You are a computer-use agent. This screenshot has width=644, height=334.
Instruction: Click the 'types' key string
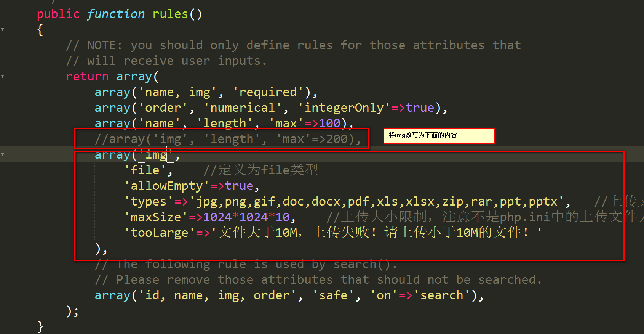coord(149,202)
